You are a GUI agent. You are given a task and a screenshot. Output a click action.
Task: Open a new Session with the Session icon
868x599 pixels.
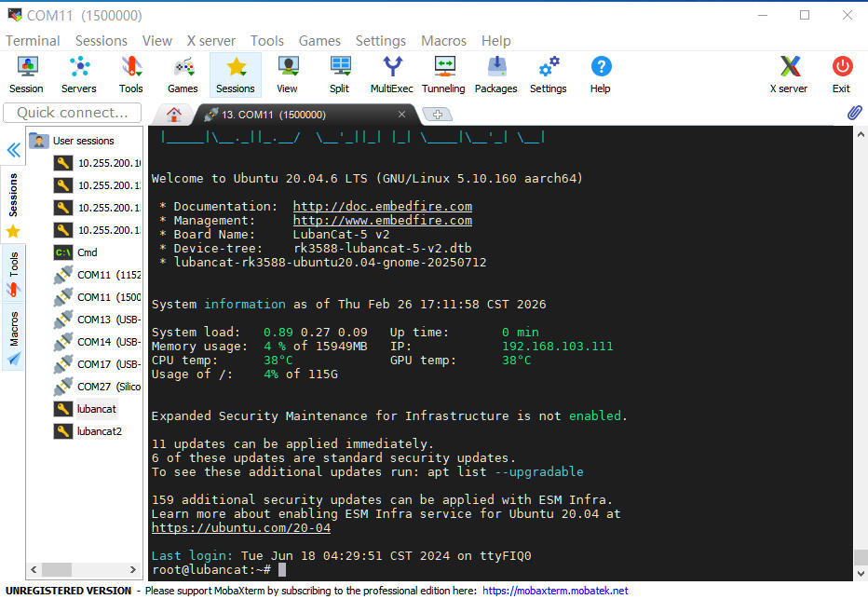[26, 75]
